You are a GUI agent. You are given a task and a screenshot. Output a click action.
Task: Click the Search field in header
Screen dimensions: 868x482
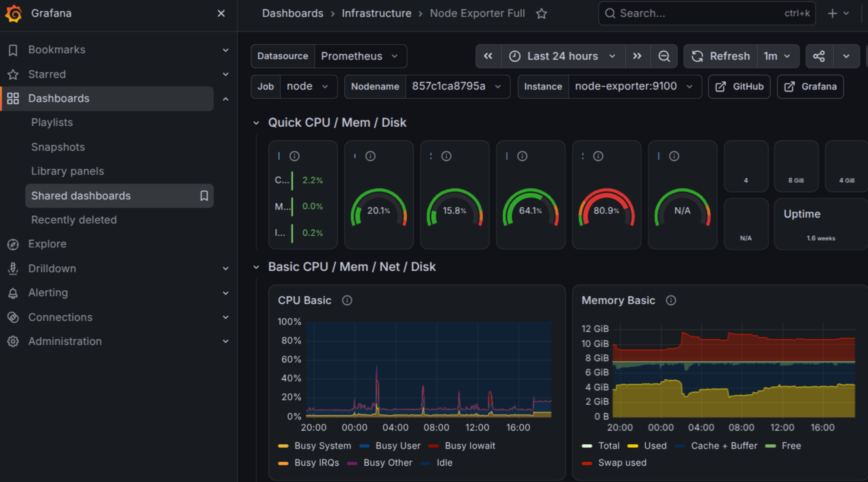click(707, 13)
